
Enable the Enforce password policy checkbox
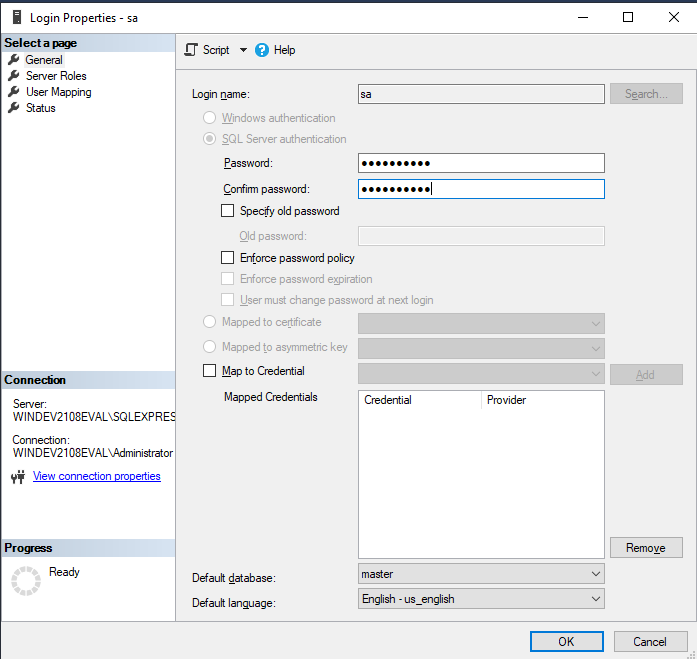pyautogui.click(x=228, y=257)
